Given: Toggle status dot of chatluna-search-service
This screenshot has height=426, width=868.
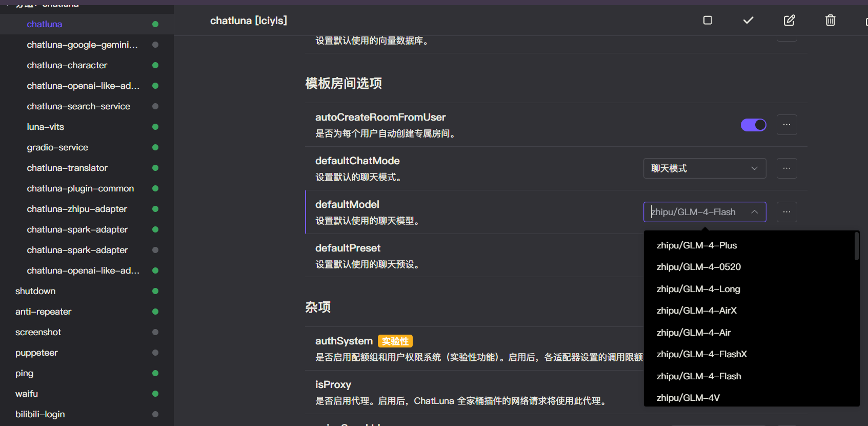Looking at the screenshot, I should (x=155, y=106).
